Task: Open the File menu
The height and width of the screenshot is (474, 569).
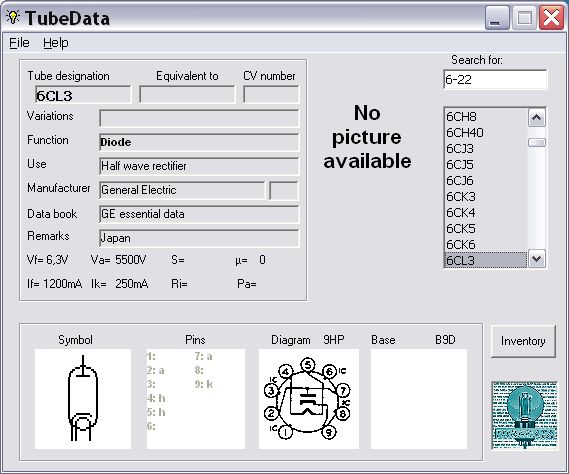Action: pos(19,43)
